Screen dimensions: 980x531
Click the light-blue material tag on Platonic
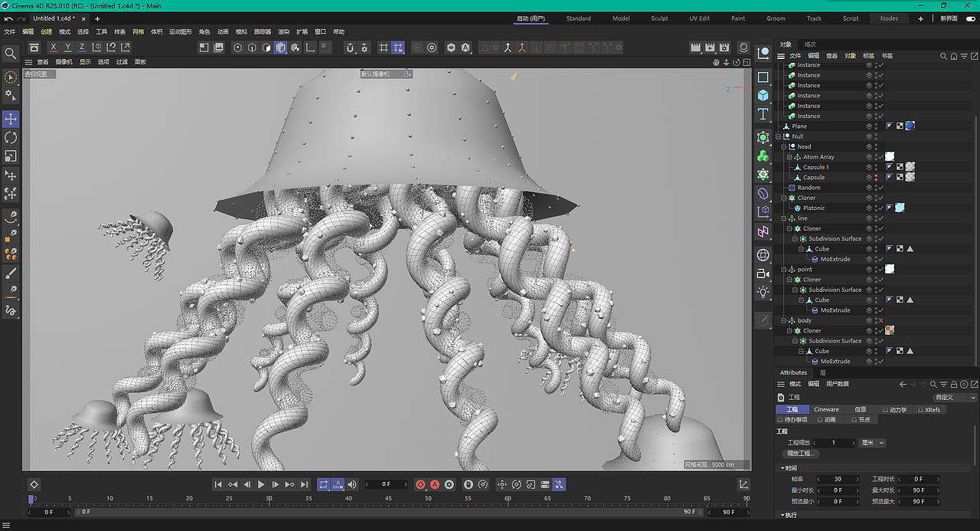[900, 208]
